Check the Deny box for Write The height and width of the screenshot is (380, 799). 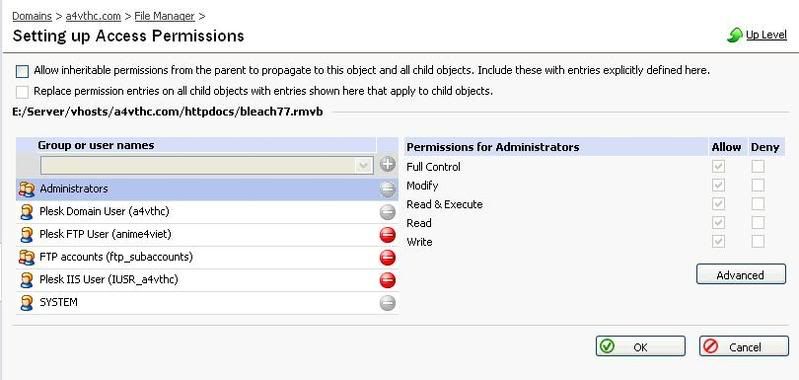[x=758, y=241]
